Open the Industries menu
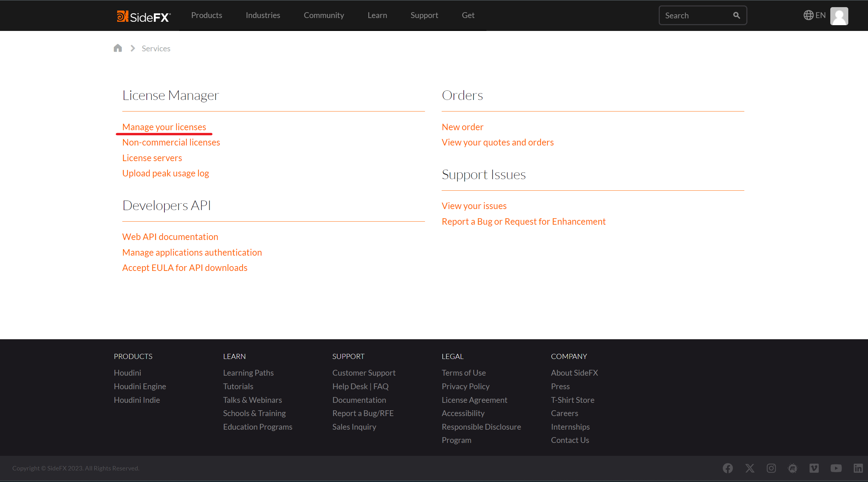 click(263, 15)
